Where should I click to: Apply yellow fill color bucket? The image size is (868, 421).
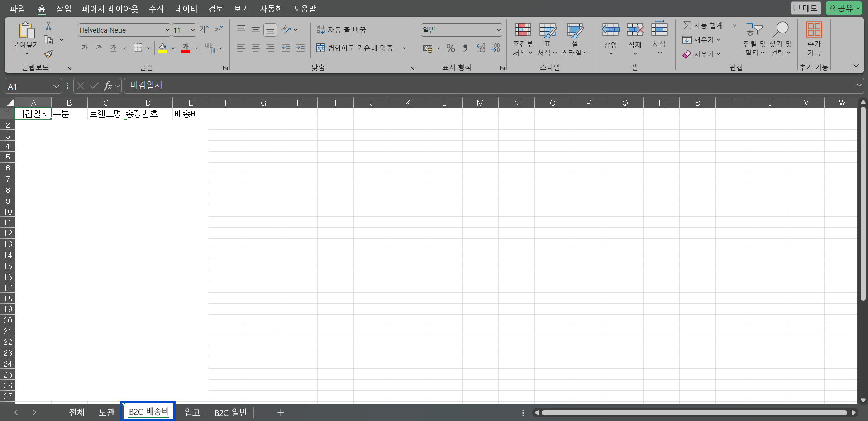[162, 48]
